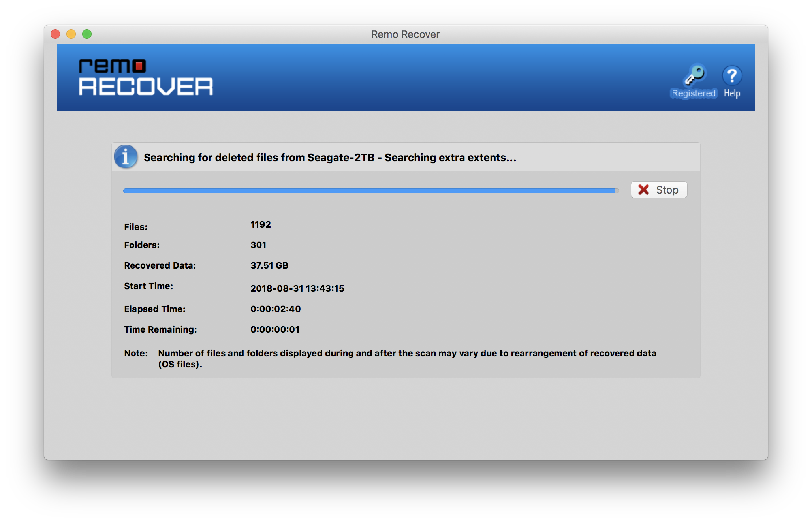
Task: Select time remaining '0:00:00:01'
Action: tap(275, 330)
